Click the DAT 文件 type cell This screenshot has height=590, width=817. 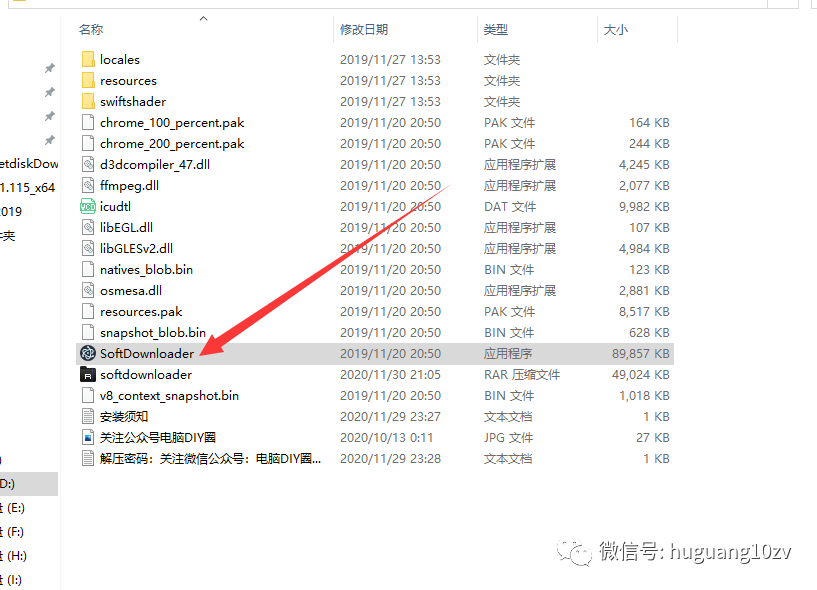[510, 206]
